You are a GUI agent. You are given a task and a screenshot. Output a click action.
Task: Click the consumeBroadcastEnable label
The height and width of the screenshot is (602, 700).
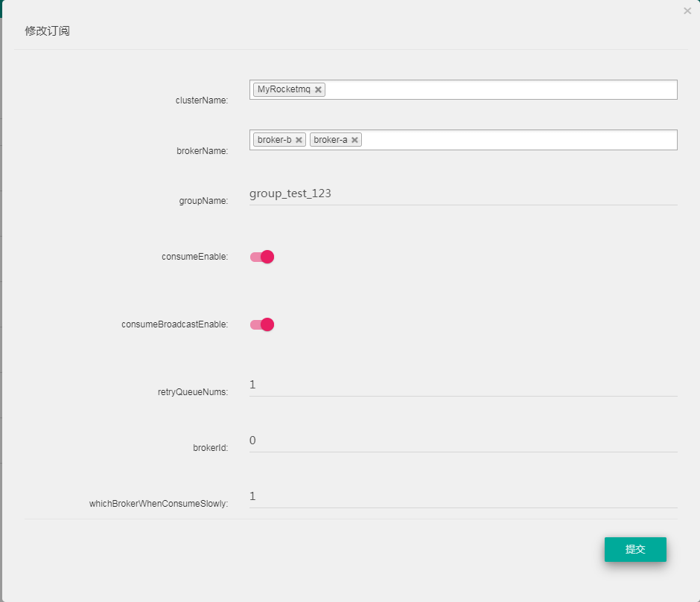[174, 324]
